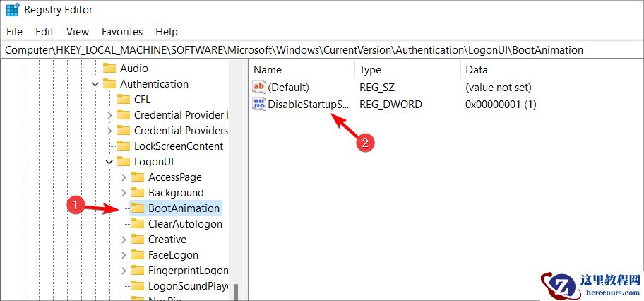Open the Help menu
Image resolution: width=644 pixels, height=301 pixels.
(167, 32)
